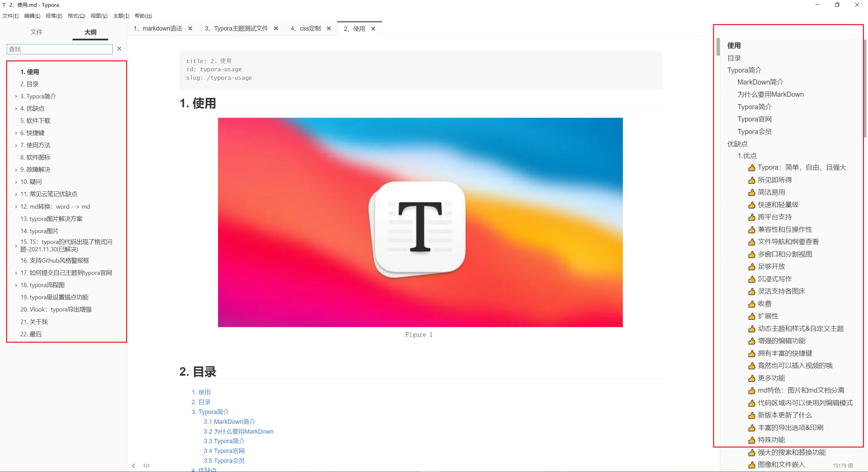Follow TOC link 3.2 为什么要用MarkDown

238,431
